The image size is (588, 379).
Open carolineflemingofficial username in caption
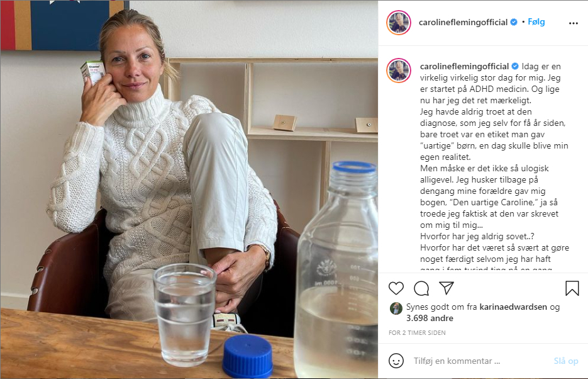click(x=464, y=66)
